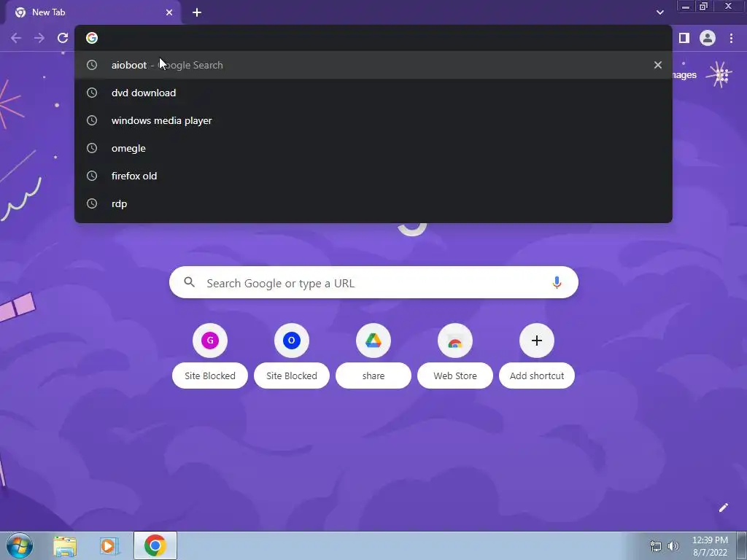The image size is (747, 560).
Task: Open the volume speaker tray icon
Action: (673, 546)
